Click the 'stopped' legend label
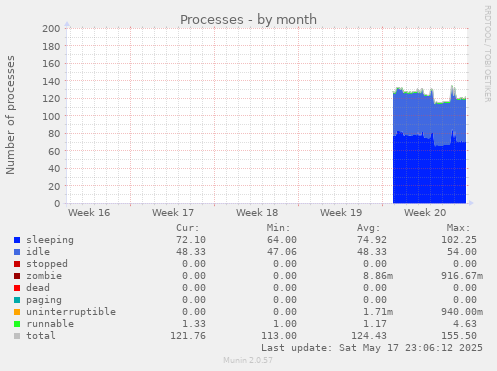 [x=47, y=264]
